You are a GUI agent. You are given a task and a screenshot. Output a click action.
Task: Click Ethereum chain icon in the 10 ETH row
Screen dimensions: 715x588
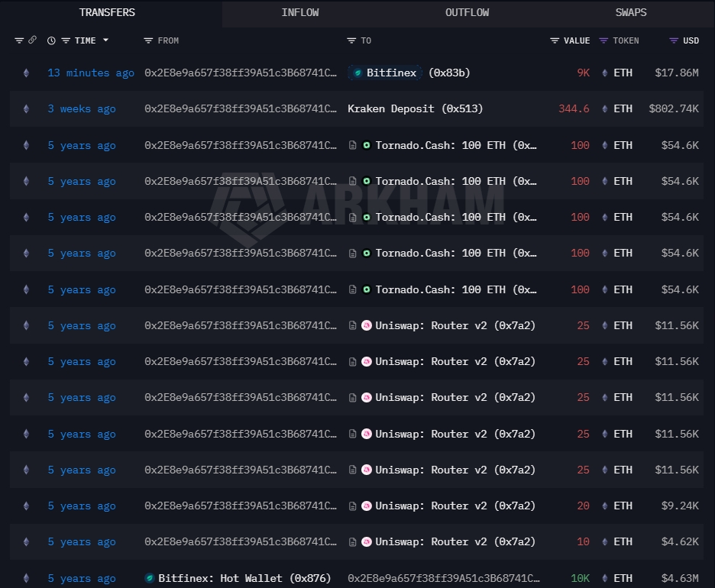tap(27, 542)
